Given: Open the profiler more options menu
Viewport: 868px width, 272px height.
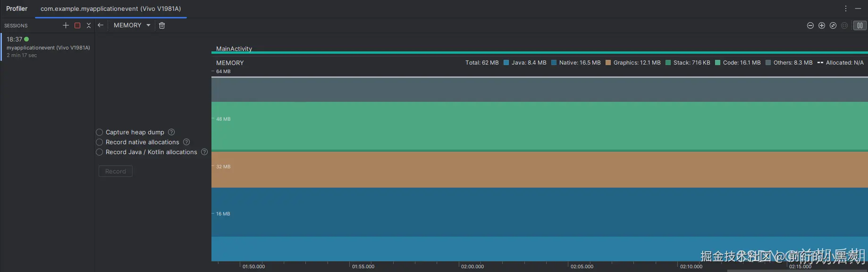Looking at the screenshot, I should pos(846,8).
